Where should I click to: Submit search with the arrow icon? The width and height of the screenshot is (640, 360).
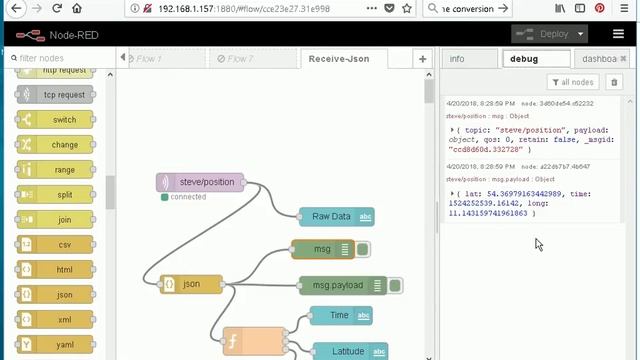[503, 9]
